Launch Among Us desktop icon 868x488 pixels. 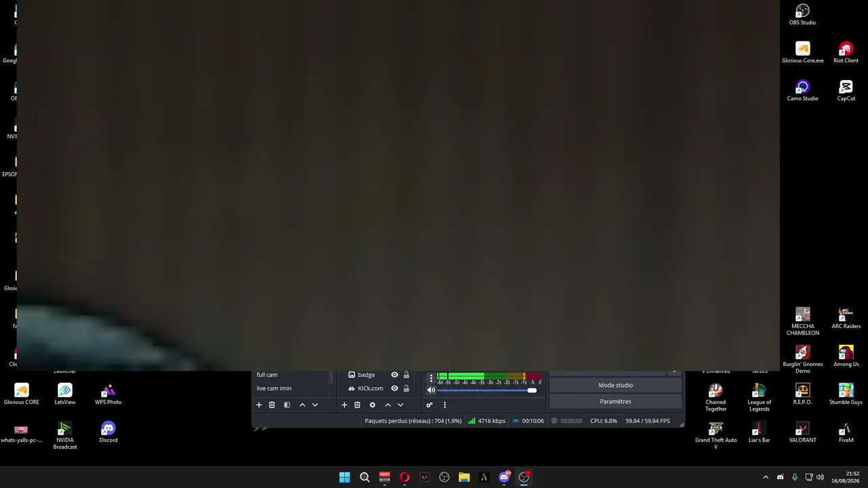(846, 357)
